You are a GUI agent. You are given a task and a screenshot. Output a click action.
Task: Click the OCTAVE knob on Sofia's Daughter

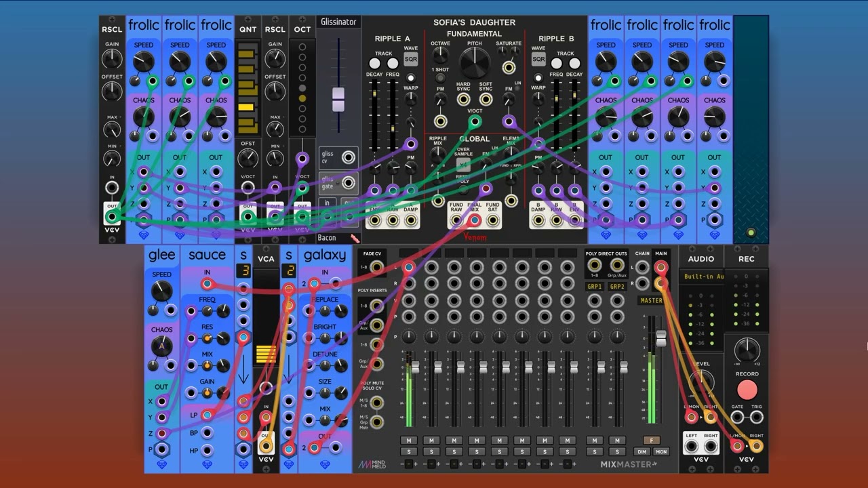click(440, 56)
